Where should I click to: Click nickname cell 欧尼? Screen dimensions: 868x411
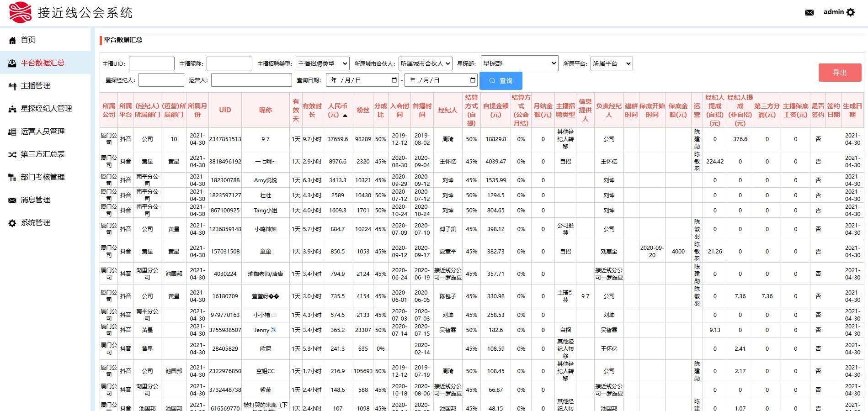266,349
